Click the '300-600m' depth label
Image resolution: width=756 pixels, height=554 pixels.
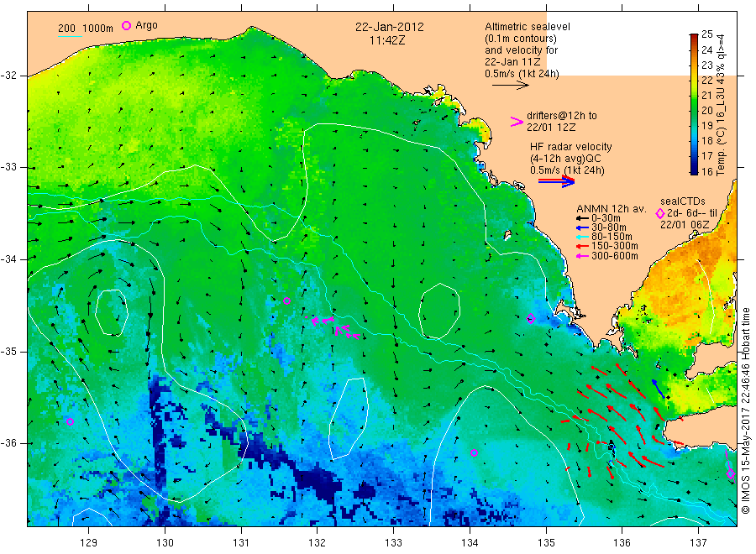(615, 256)
